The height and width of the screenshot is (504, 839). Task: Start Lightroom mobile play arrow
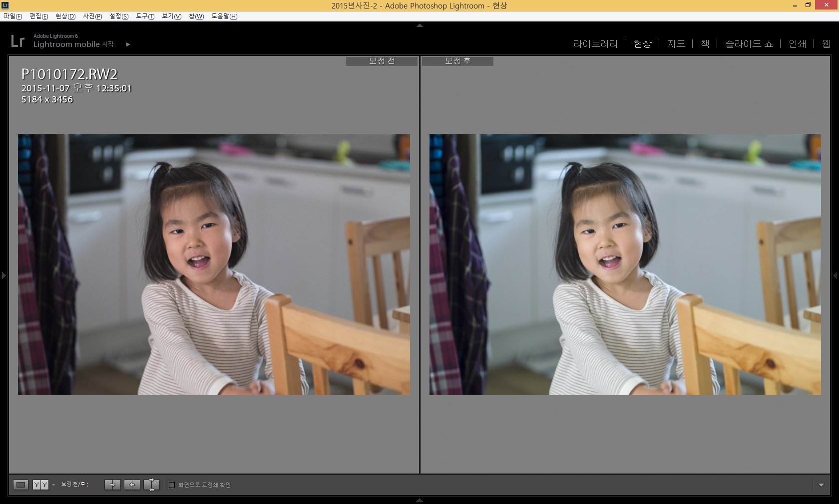(128, 44)
